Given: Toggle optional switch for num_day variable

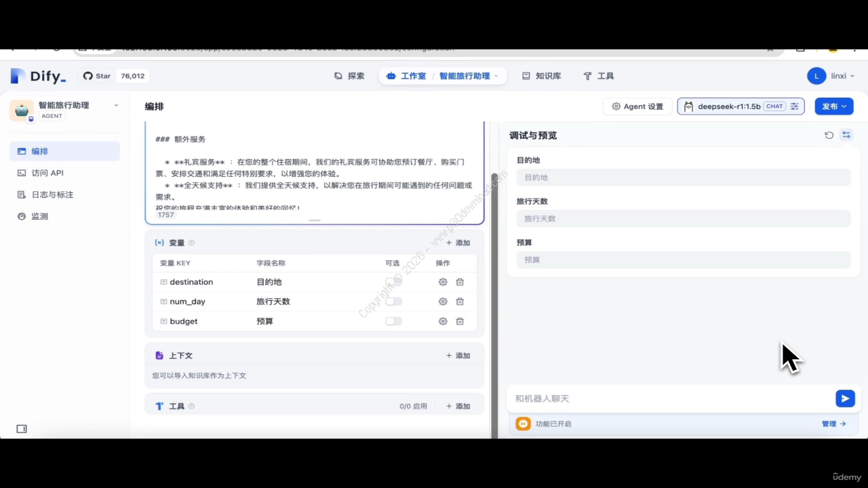Looking at the screenshot, I should [x=393, y=302].
